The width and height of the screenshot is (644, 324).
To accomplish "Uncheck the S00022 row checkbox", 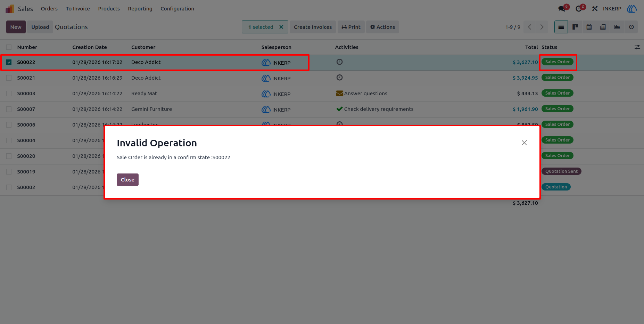I will [9, 62].
